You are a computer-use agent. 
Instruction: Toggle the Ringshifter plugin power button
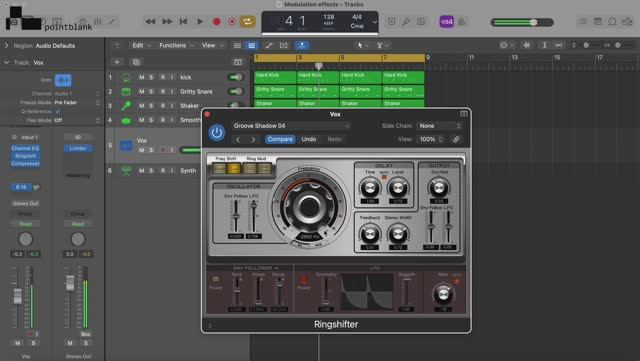(217, 133)
